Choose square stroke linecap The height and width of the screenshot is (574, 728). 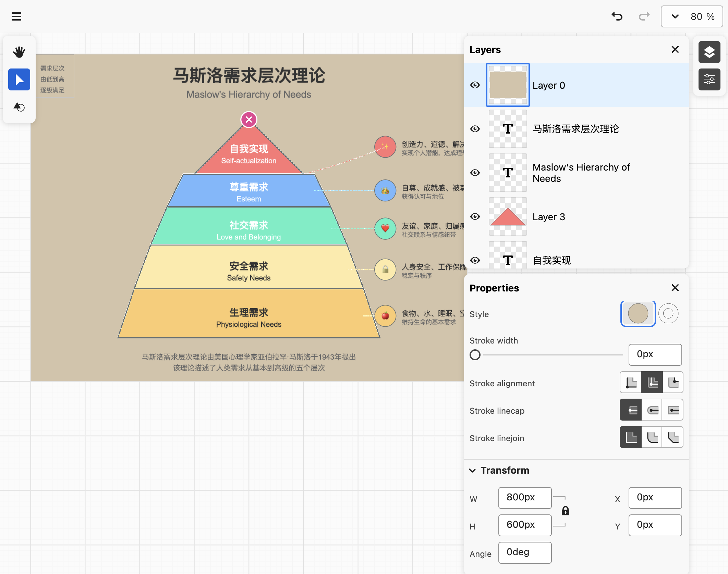673,410
